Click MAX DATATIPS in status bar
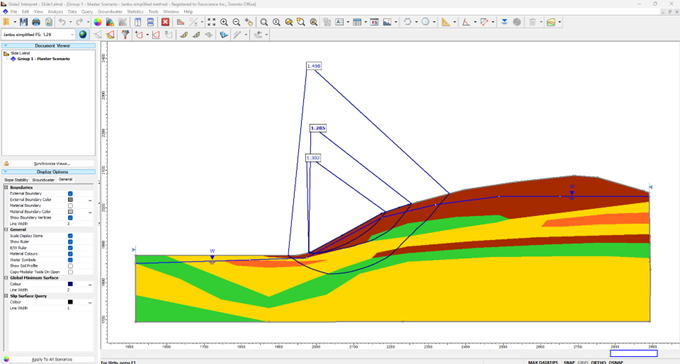680x364 pixels. coord(543,362)
